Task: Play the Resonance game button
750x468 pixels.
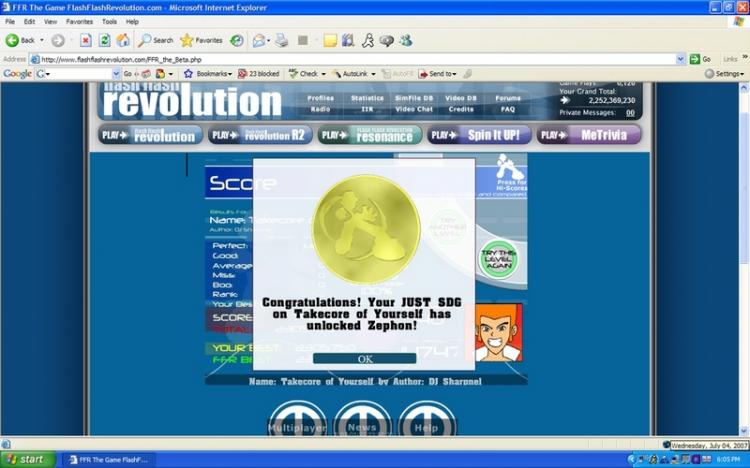Action: pyautogui.click(x=369, y=135)
